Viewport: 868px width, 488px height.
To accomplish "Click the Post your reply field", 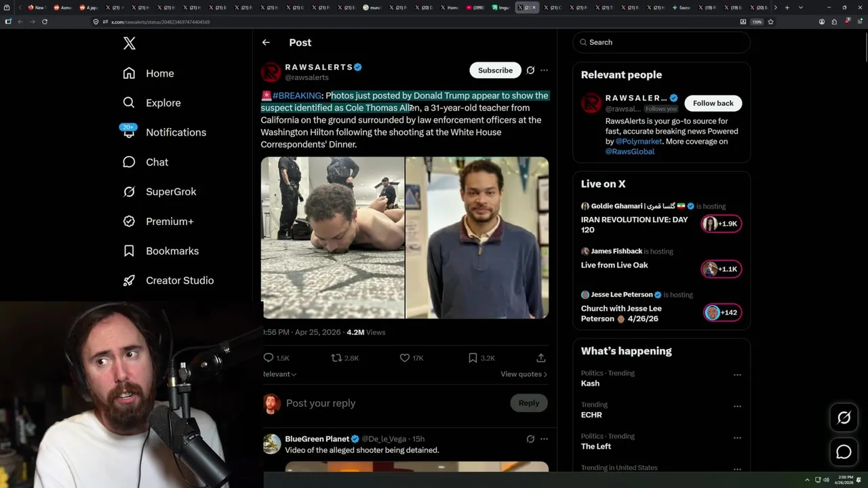I will tap(393, 403).
